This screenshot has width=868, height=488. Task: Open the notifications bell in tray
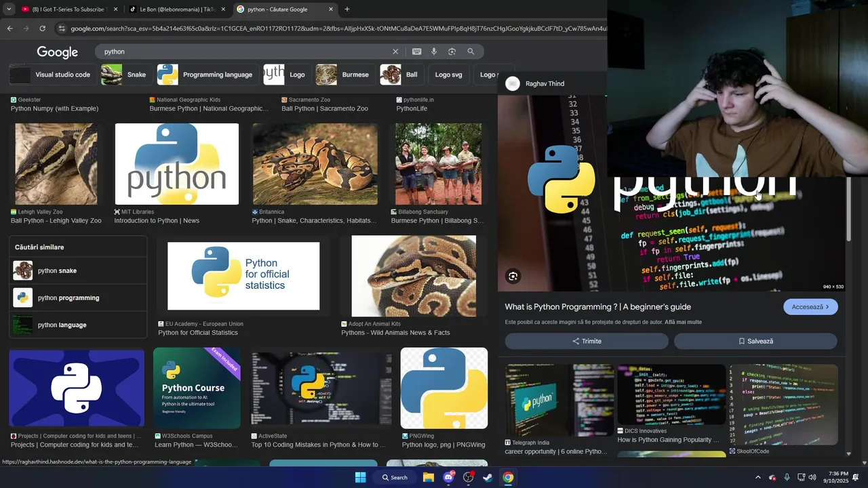pos(856,478)
